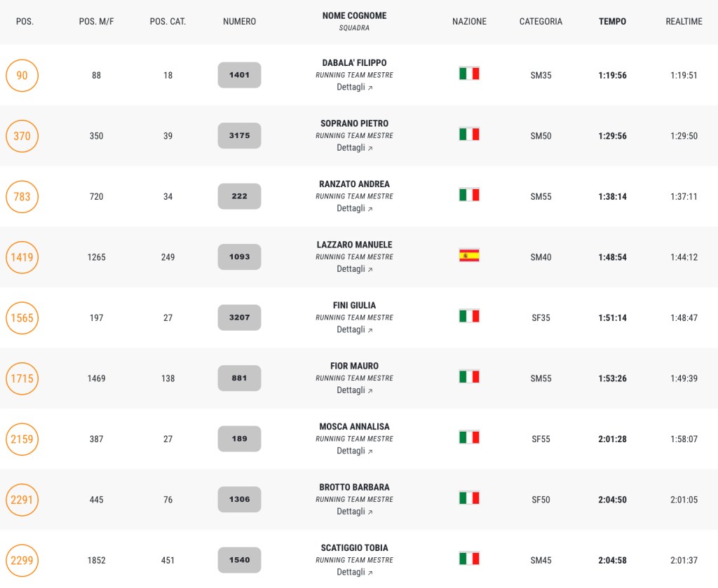
Task: Sort by the TEMPO column header
Action: coord(612,22)
